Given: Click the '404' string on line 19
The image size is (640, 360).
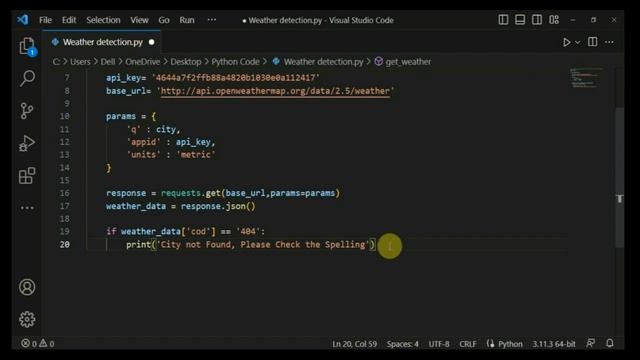Looking at the screenshot, I should tap(248, 231).
